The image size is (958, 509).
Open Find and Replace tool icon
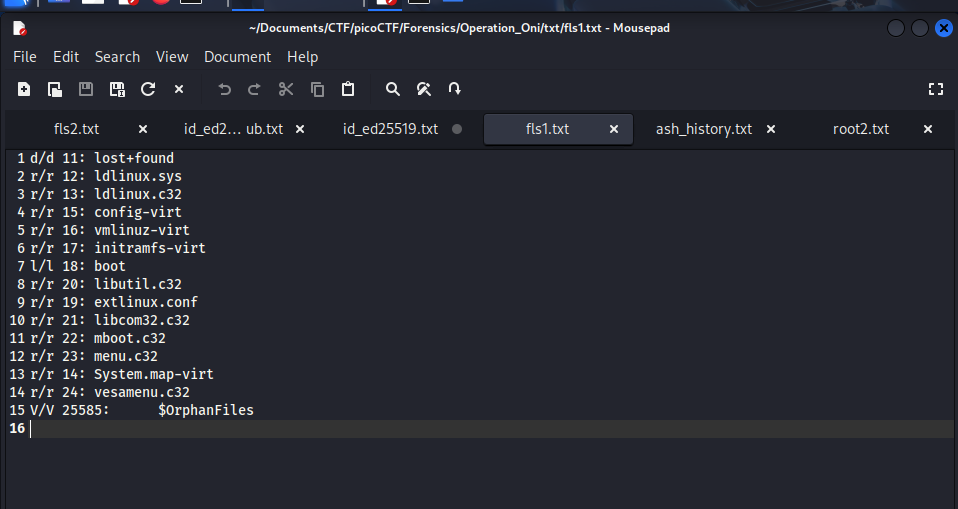coord(424,89)
